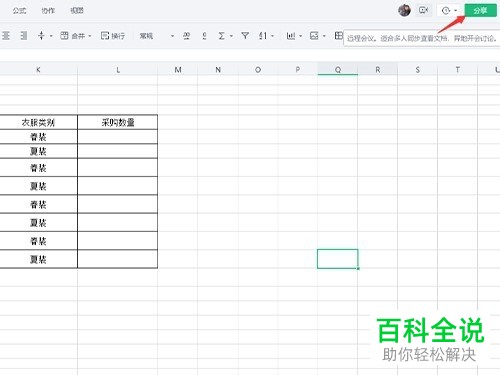This screenshot has height=375, width=500.
Task: Open the 公式 formula tab
Action: [x=19, y=11]
